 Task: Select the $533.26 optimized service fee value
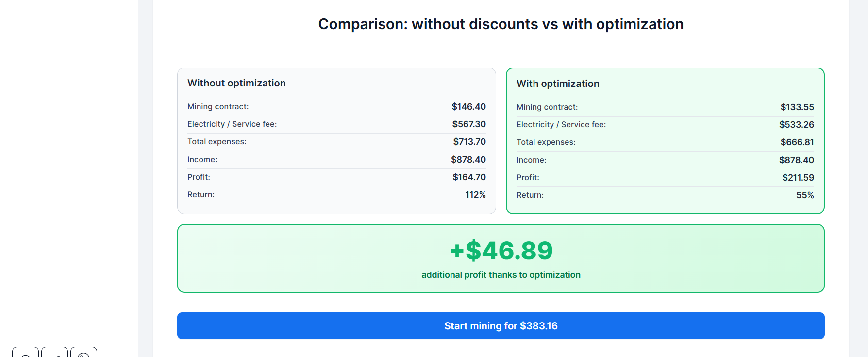(796, 125)
